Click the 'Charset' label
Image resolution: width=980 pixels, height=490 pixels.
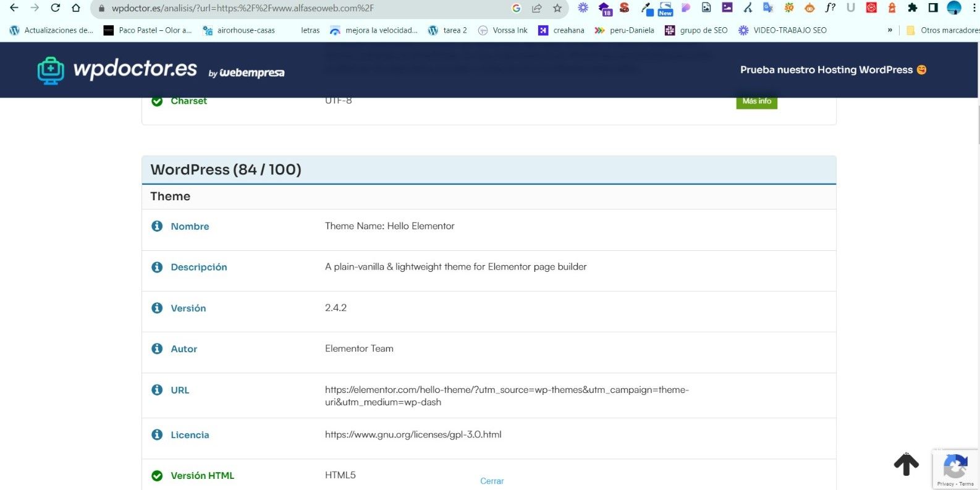pos(189,101)
